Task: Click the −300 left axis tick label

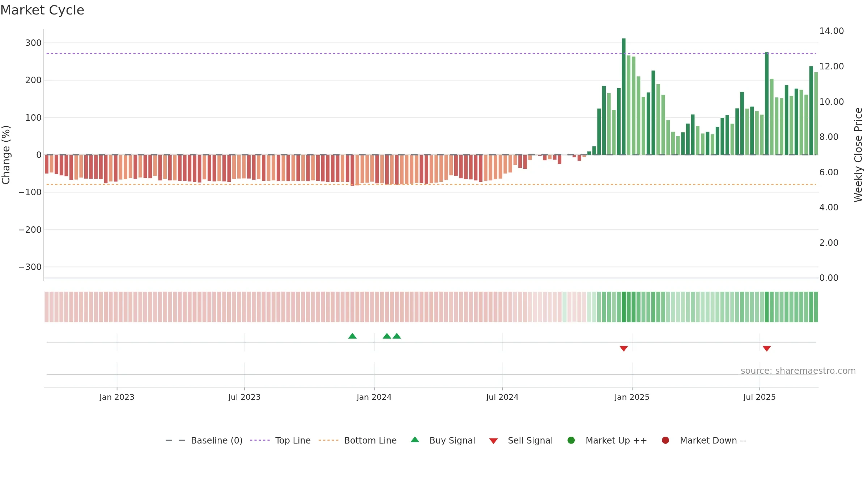Action: [30, 267]
